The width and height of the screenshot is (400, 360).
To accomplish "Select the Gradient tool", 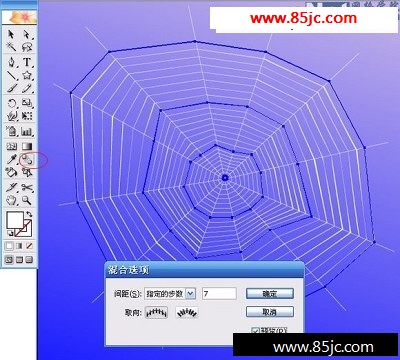I will (27, 146).
